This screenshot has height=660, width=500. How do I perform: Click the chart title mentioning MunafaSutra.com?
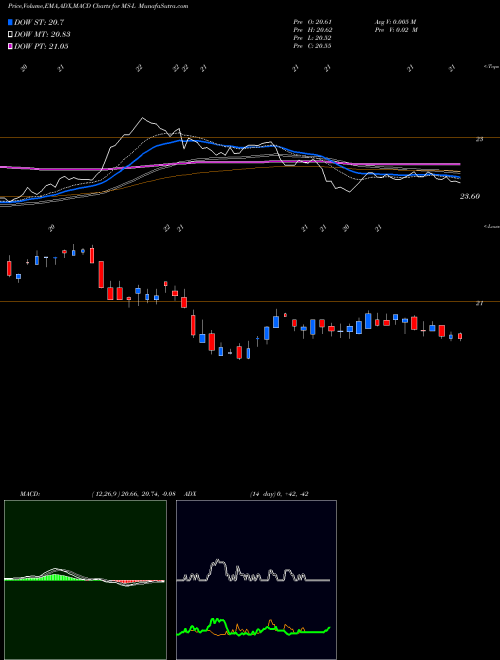point(98,6)
